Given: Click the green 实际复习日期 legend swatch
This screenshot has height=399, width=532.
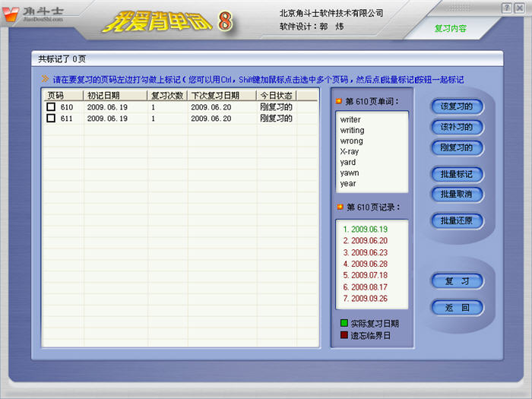Looking at the screenshot, I should pos(344,323).
